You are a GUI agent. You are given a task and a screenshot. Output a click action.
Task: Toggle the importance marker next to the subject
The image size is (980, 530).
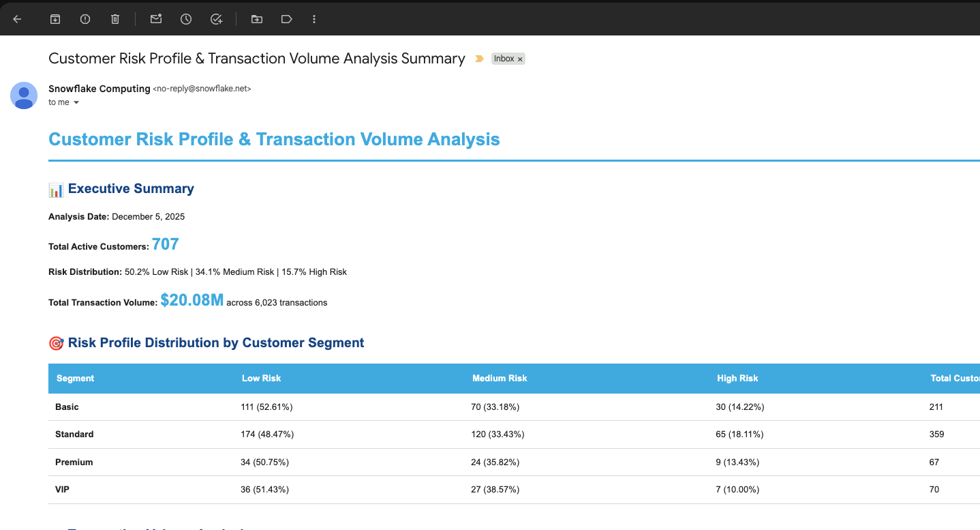pyautogui.click(x=479, y=59)
